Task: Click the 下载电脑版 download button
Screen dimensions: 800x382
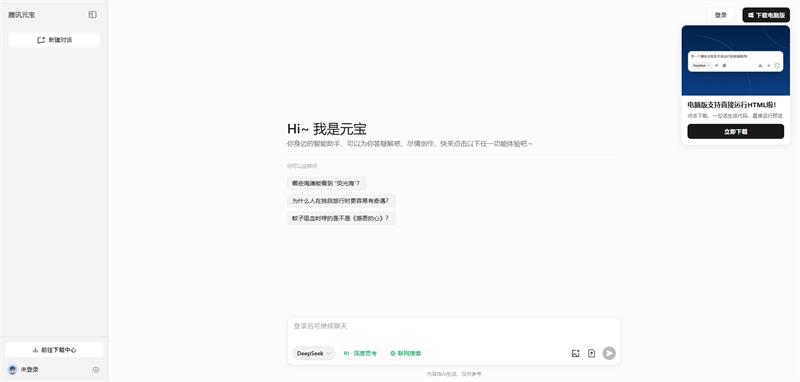Action: point(766,15)
